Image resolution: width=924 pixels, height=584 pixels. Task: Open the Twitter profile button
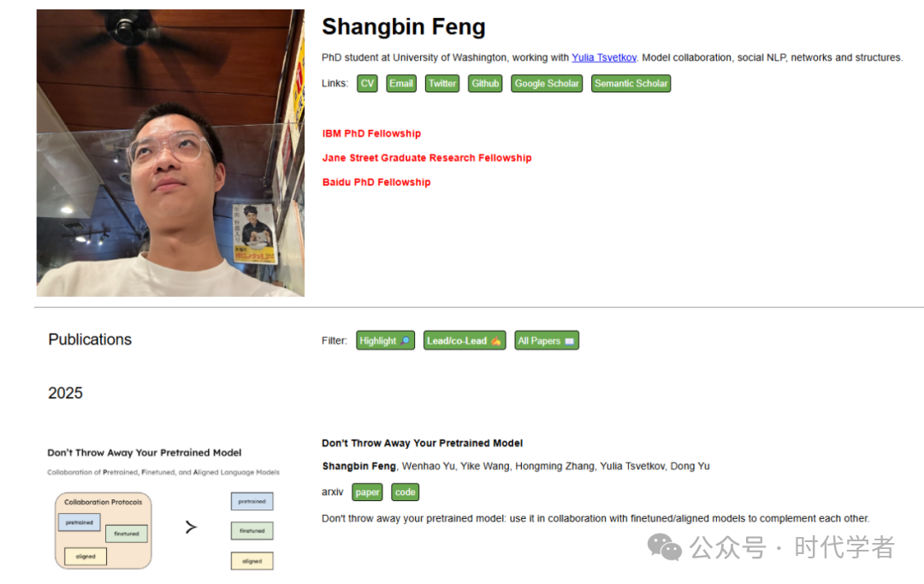[442, 84]
